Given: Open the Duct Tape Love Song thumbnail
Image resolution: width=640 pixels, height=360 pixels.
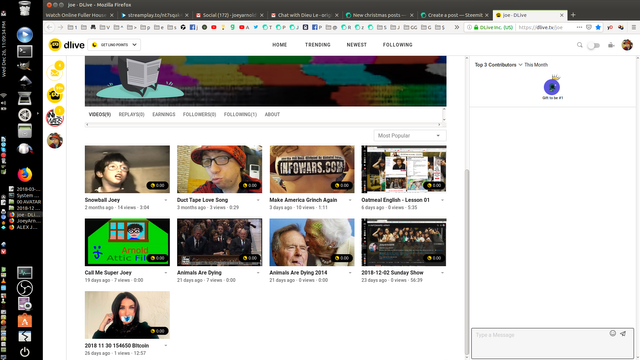Looking at the screenshot, I should [x=219, y=169].
